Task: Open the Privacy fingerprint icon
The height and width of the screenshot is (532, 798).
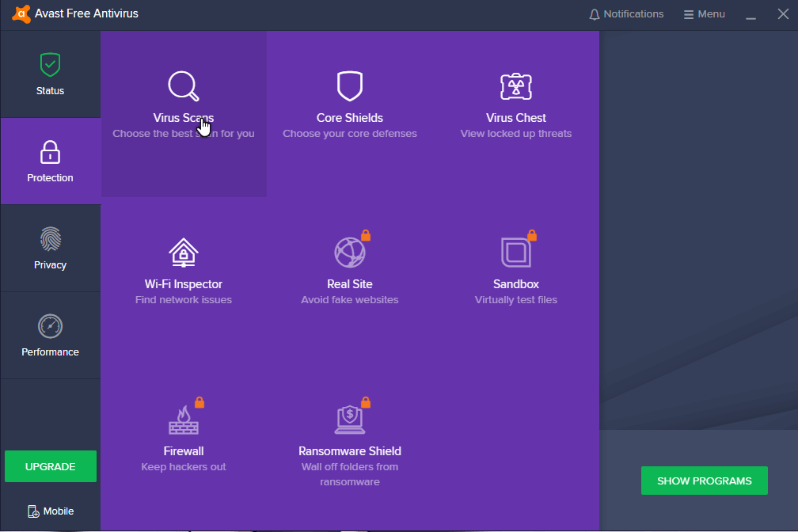Action: pos(50,239)
